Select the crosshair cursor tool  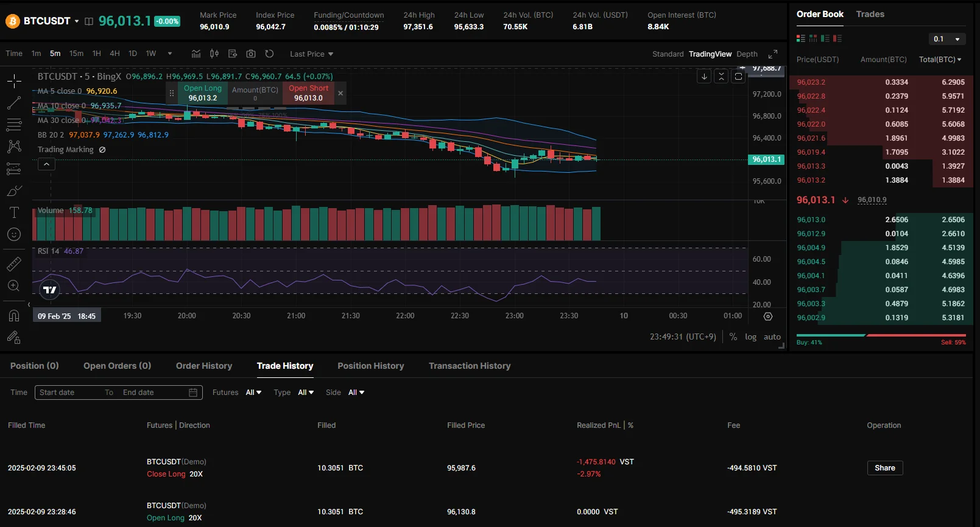[x=14, y=81]
